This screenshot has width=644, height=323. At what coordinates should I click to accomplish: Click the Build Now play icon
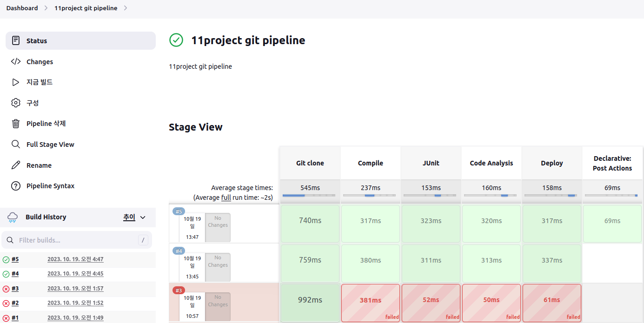pos(16,82)
